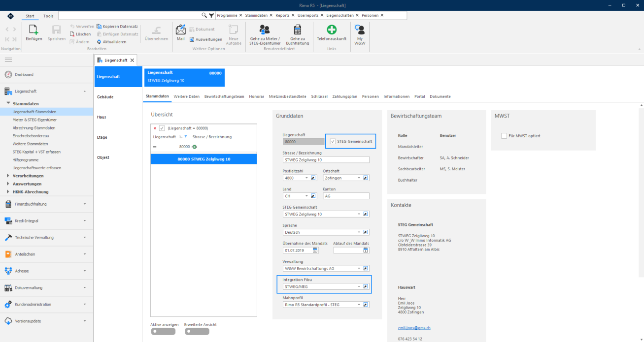Viewport: 644px width, 342px height.
Task: Uncheck the STEG-Gemeinschaft checkbox
Action: [333, 142]
